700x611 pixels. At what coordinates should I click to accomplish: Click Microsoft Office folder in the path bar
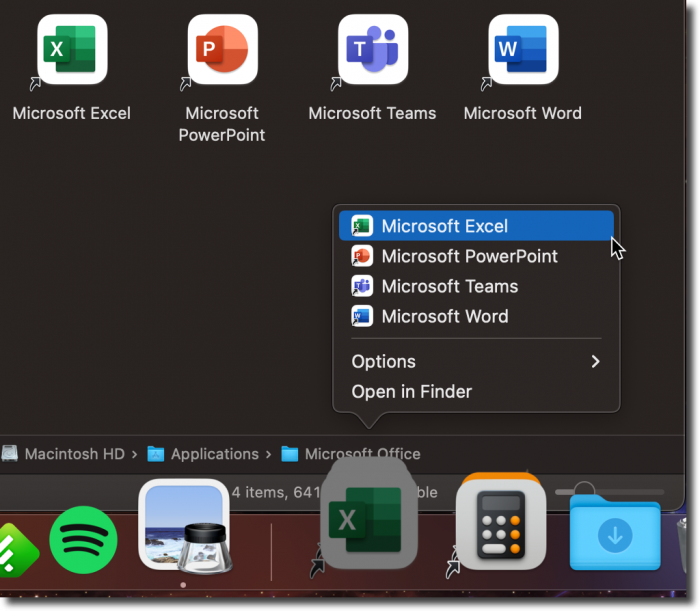[351, 454]
